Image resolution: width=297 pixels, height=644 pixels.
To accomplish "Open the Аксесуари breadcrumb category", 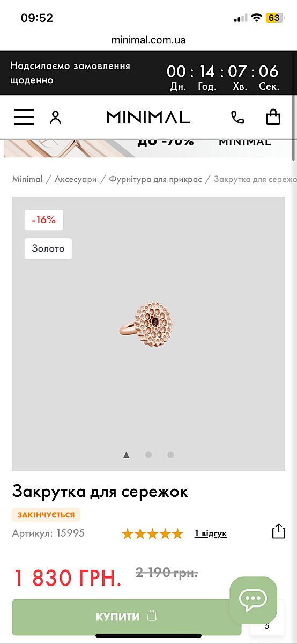I will pos(76,179).
